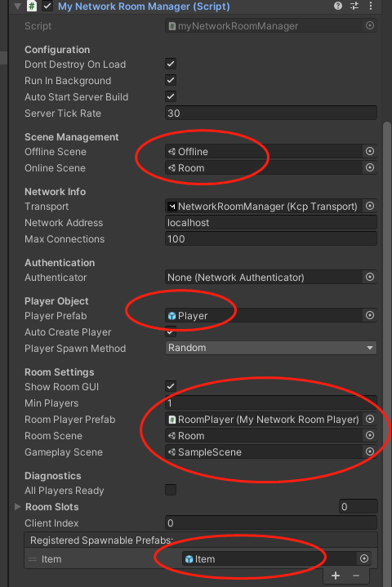Open object picker for Player Prefab
Image resolution: width=392 pixels, height=587 pixels.
pyautogui.click(x=370, y=316)
